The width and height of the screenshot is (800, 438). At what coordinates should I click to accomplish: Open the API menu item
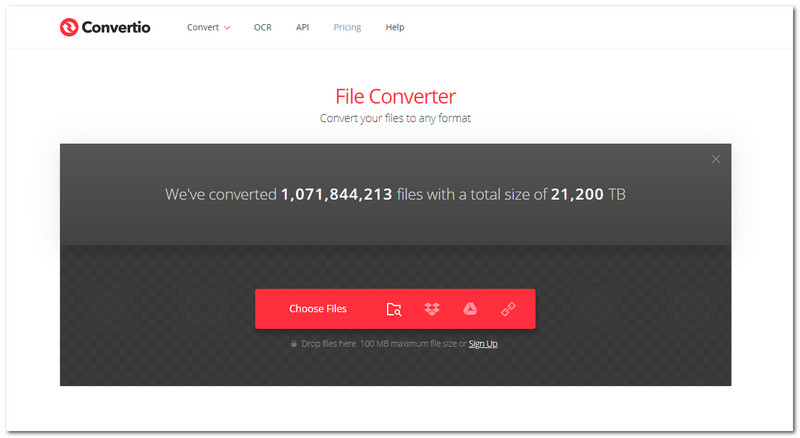pyautogui.click(x=302, y=28)
